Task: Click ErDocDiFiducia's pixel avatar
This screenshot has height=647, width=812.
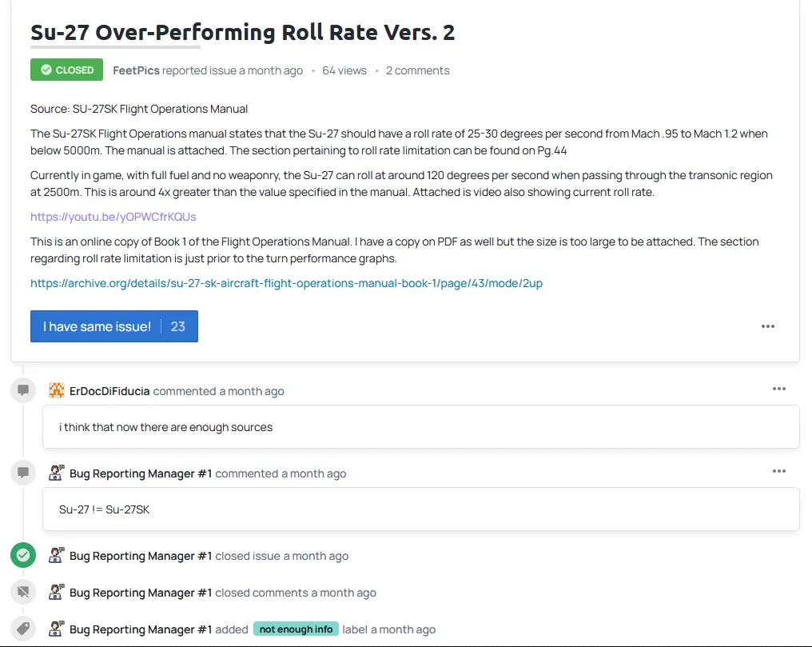Action: (56, 391)
